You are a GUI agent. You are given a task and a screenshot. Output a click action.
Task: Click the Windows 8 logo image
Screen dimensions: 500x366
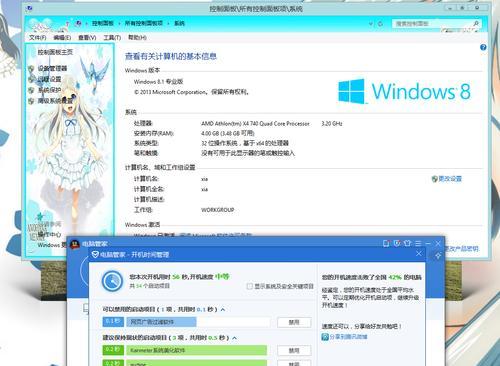click(x=404, y=91)
